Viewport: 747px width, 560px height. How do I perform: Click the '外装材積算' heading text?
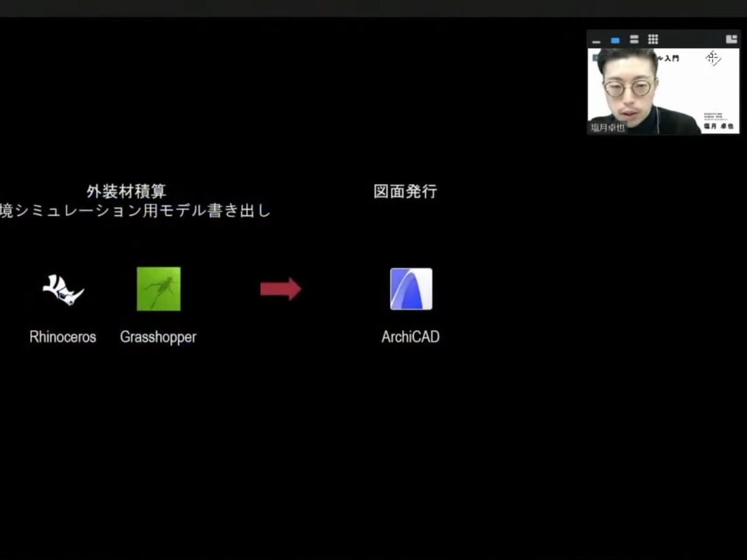coord(126,191)
